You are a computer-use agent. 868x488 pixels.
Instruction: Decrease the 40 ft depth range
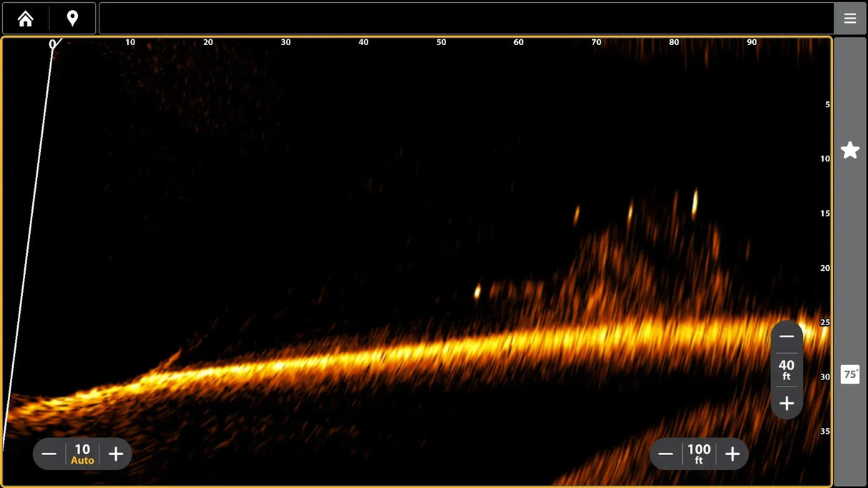point(786,336)
